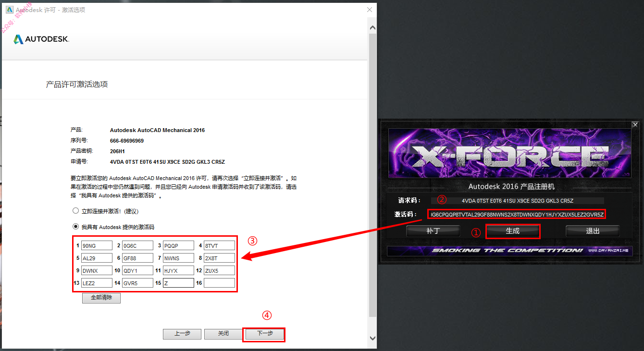Click activation code field 12 containing ZUX5

219,270
